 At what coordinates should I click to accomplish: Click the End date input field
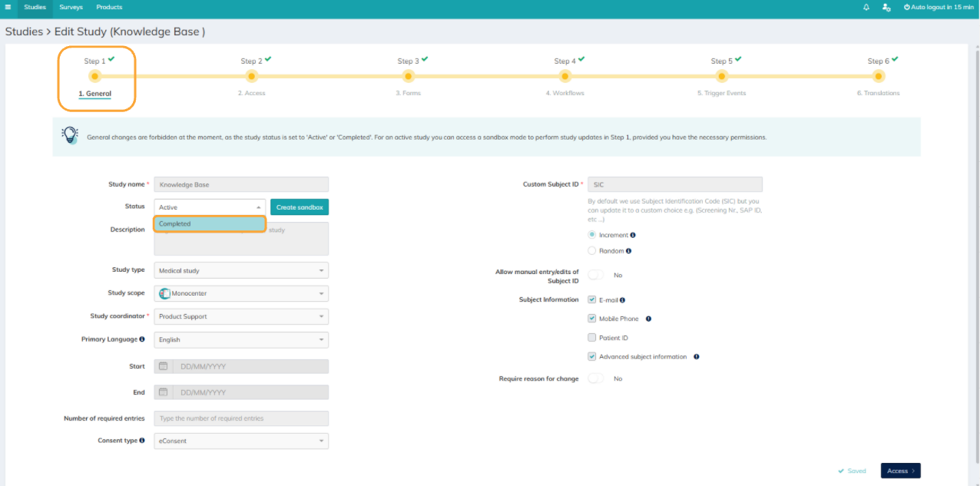coord(250,392)
